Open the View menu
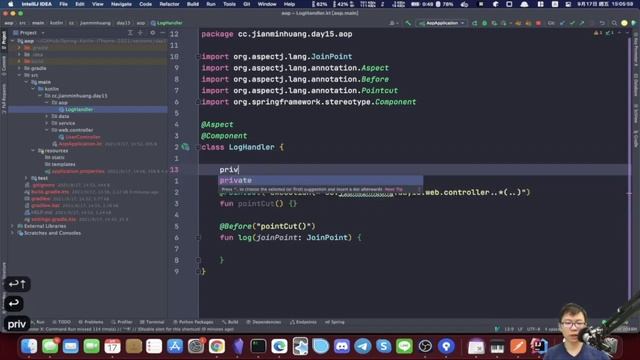Image resolution: width=640 pixels, height=360 pixels. (x=98, y=4)
